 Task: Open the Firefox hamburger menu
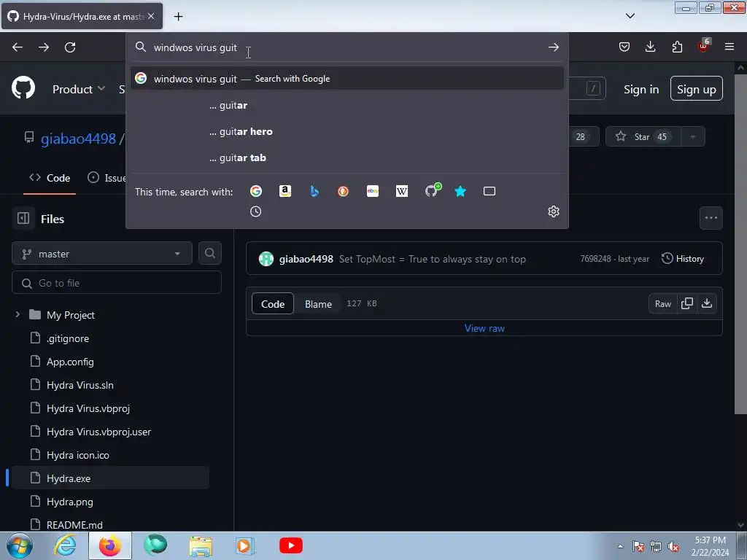pyautogui.click(x=729, y=47)
